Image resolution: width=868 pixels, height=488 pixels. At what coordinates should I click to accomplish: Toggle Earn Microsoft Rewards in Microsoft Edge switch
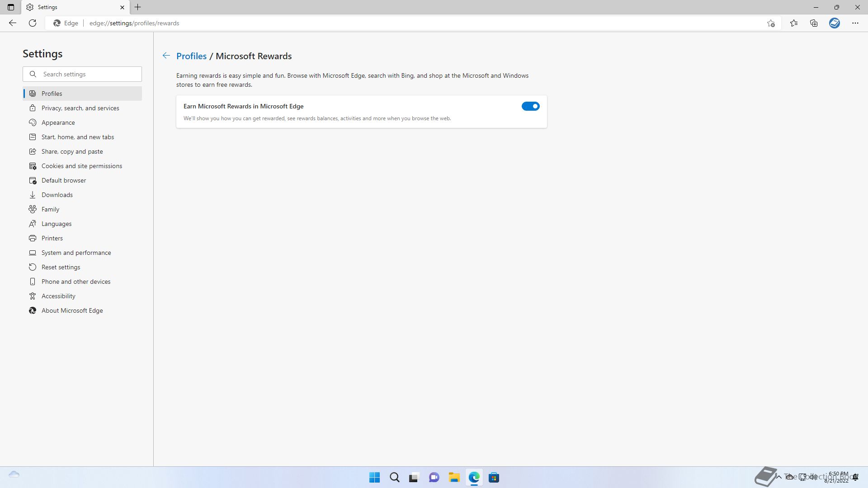530,106
